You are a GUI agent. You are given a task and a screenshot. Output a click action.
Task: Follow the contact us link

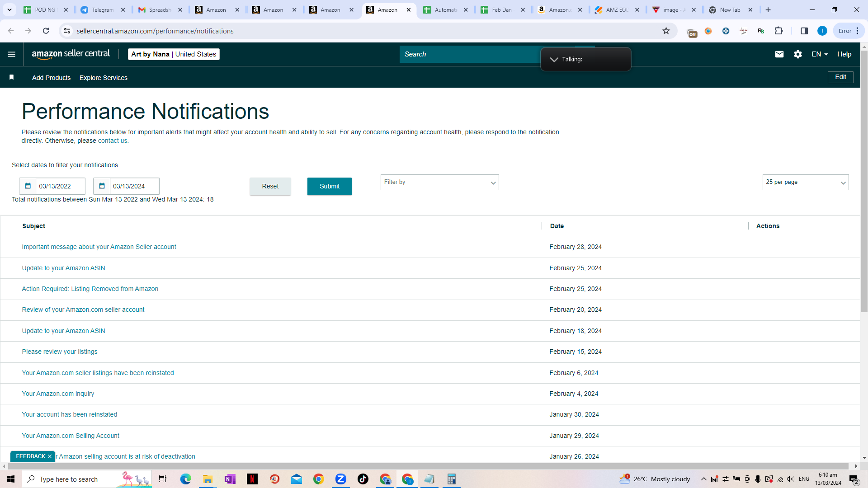point(113,141)
